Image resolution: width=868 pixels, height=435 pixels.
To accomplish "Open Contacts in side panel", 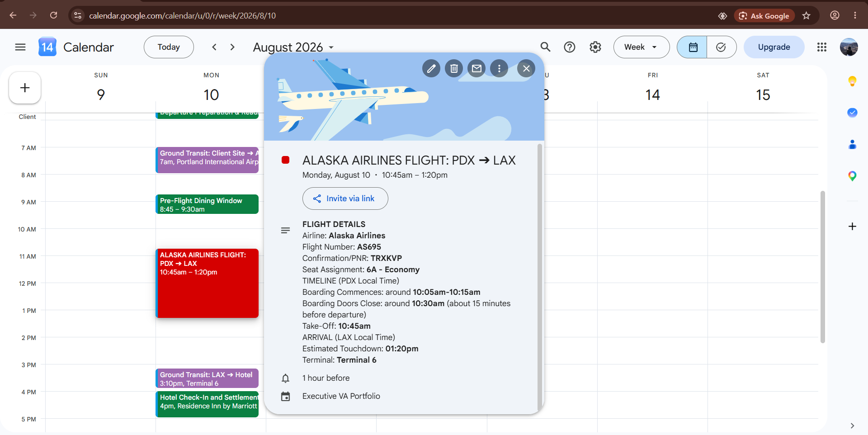I will tap(852, 144).
